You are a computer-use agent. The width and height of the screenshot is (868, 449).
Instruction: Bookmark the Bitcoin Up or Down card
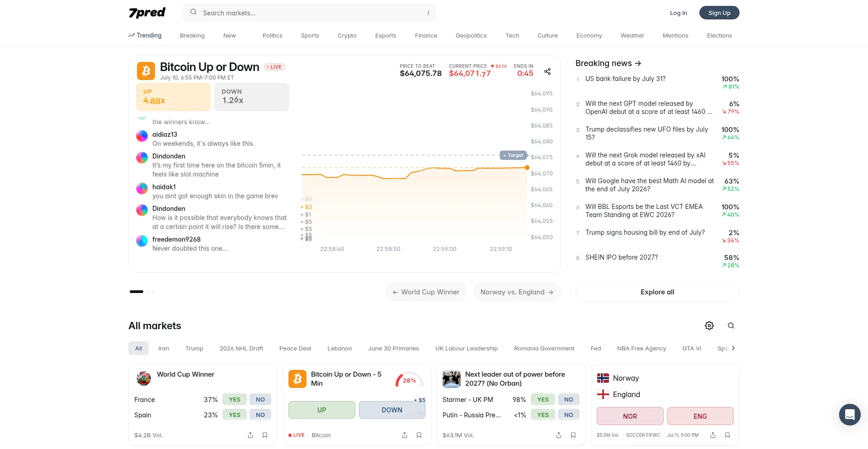click(x=419, y=435)
